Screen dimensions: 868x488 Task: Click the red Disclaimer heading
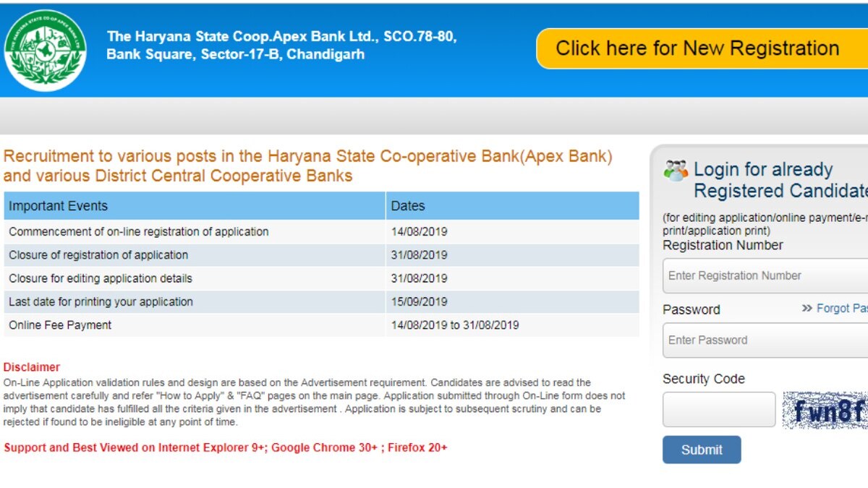pyautogui.click(x=32, y=367)
